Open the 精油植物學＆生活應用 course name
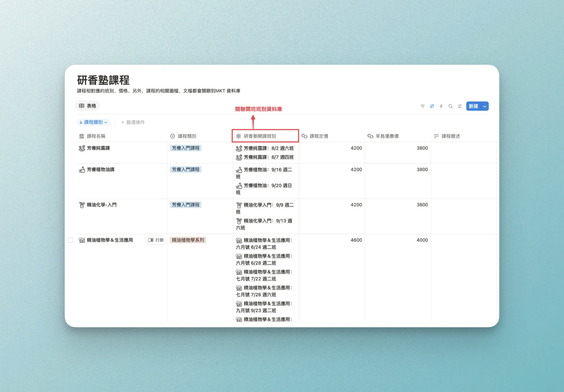Screen dimensions: 564x392 (x=110, y=240)
